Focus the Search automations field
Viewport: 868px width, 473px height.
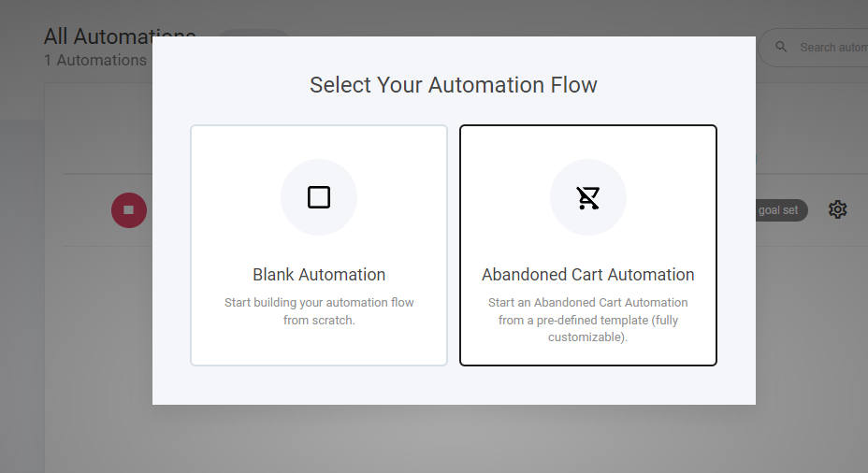828,47
